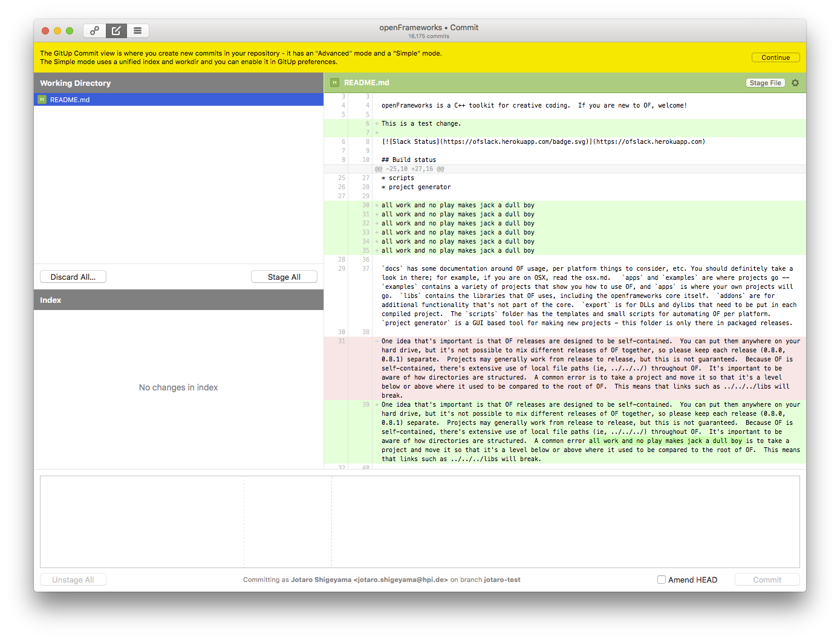Click the Commit button
The height and width of the screenshot is (640, 840).
[x=767, y=580]
